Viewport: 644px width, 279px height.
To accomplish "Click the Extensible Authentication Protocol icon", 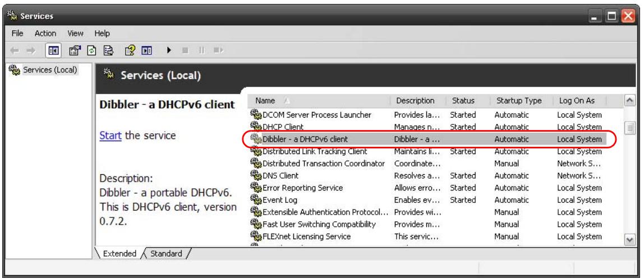I will pyautogui.click(x=256, y=212).
